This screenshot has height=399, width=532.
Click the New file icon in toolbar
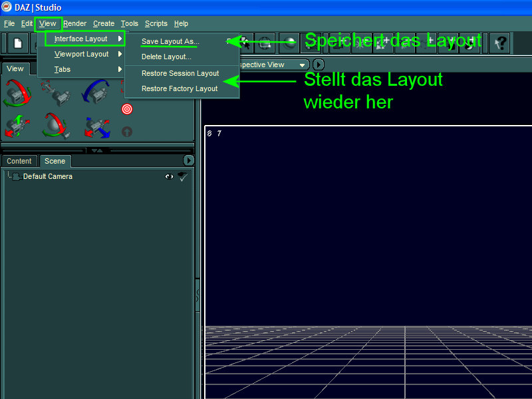pyautogui.click(x=18, y=43)
